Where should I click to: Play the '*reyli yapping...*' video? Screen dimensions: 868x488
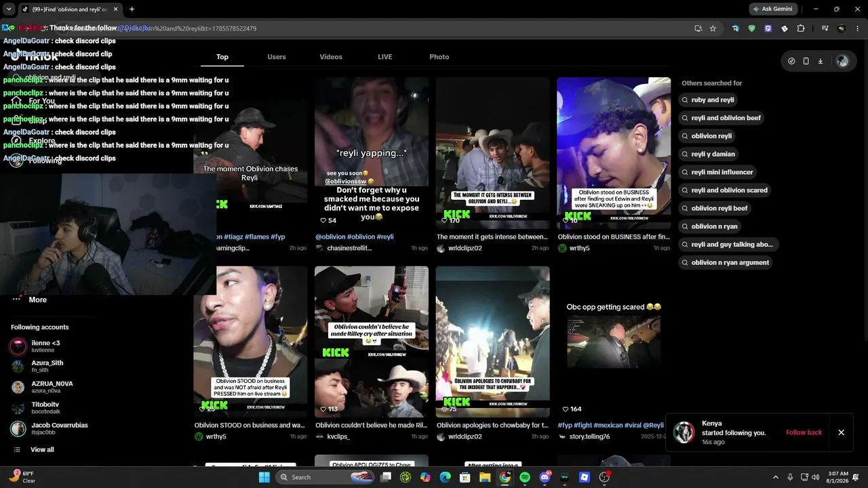click(372, 152)
